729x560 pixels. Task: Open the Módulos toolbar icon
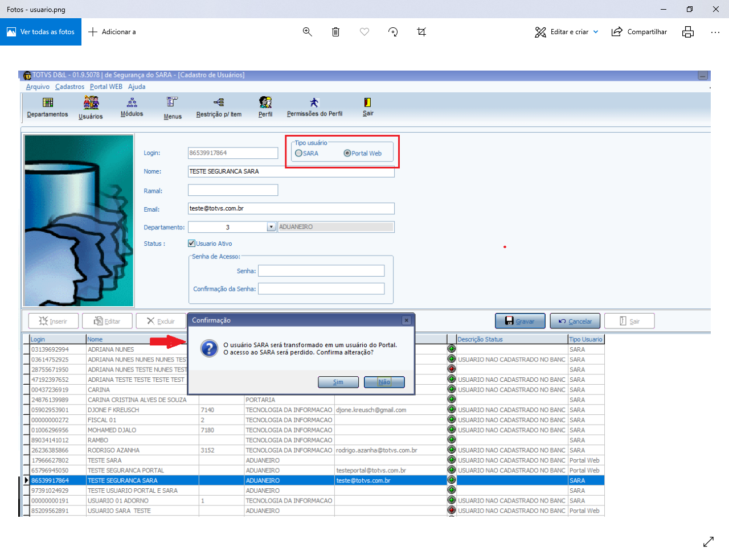tap(132, 107)
